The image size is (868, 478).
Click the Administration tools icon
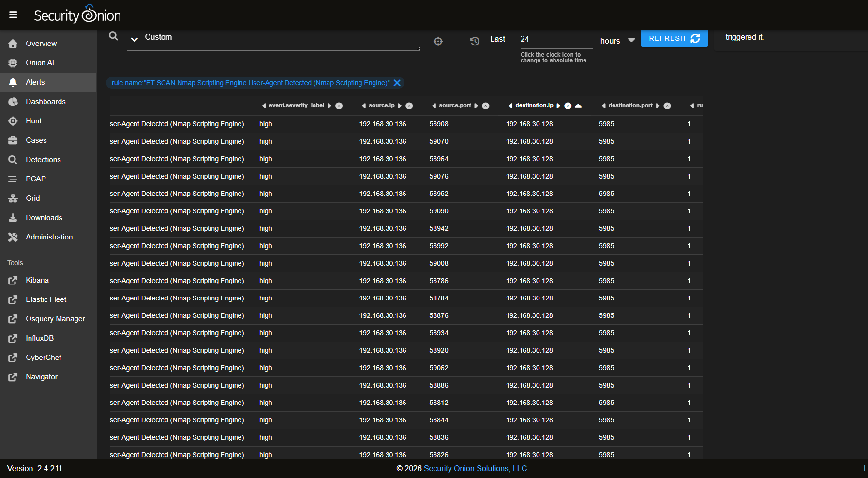coord(13,237)
